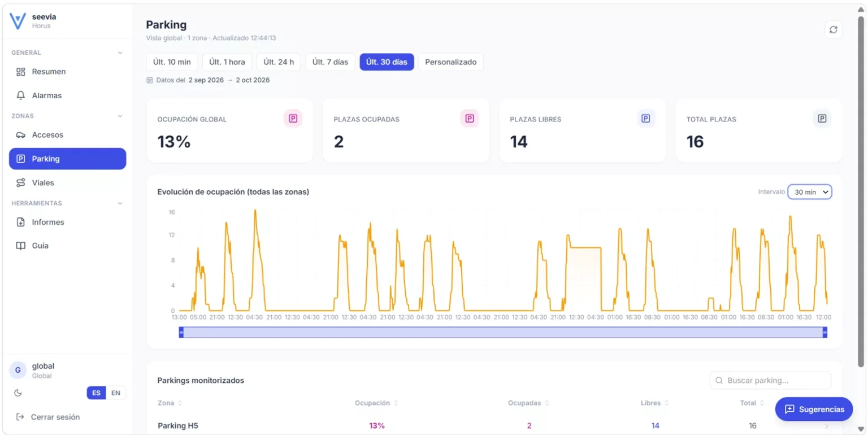Select the Últ. 7 días range
The height and width of the screenshot is (436, 868).
(x=330, y=62)
